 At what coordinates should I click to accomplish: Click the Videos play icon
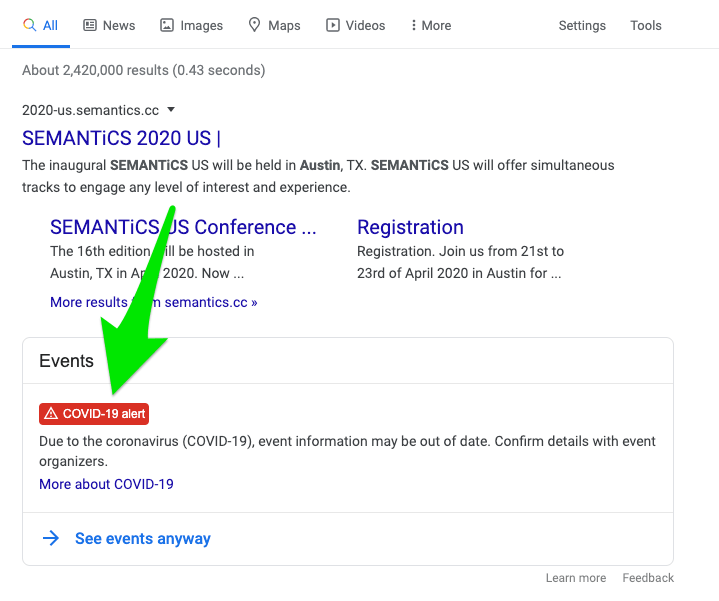point(333,25)
